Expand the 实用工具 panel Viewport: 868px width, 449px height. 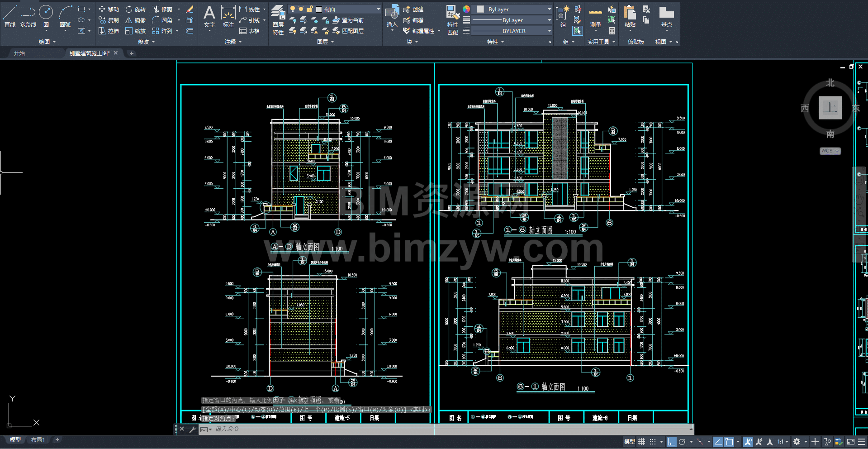click(x=601, y=42)
